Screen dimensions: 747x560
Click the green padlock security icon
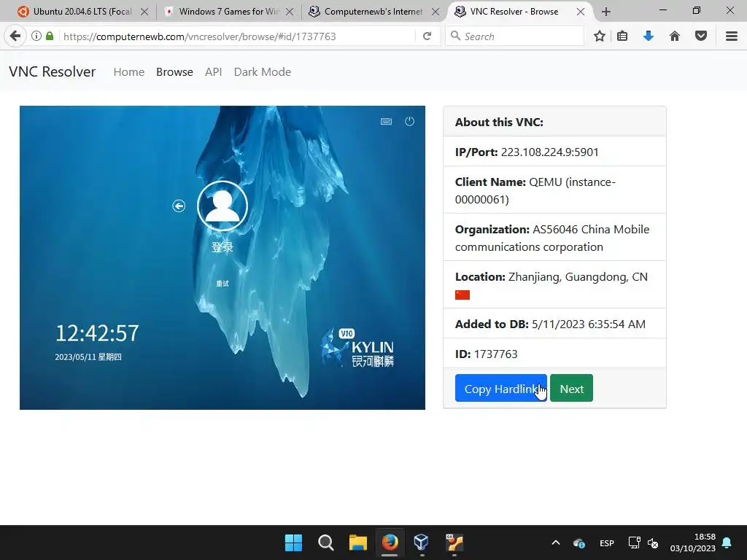pyautogui.click(x=50, y=36)
